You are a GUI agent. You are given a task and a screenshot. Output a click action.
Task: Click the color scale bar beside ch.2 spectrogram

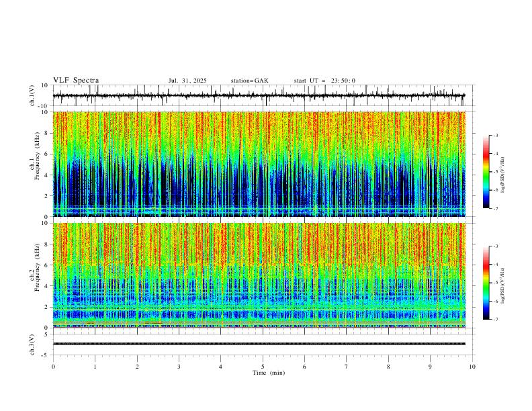pyautogui.click(x=486, y=283)
